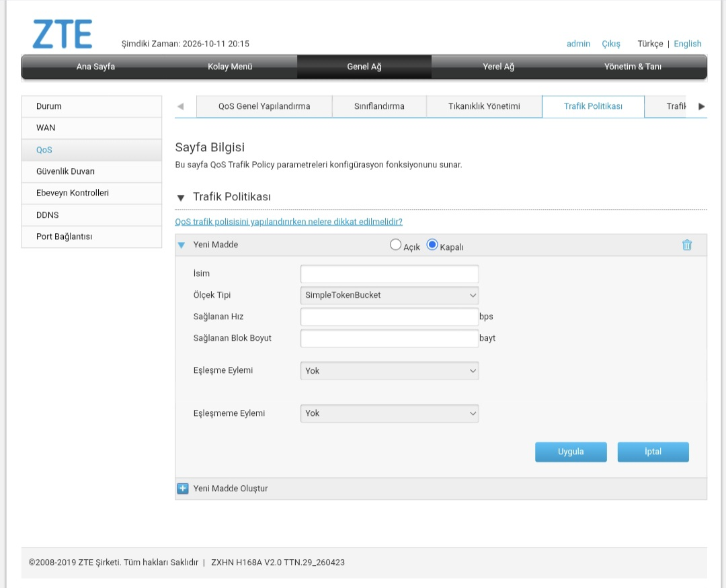726x588 pixels.
Task: Select QoS in the sidebar
Action: [x=91, y=150]
